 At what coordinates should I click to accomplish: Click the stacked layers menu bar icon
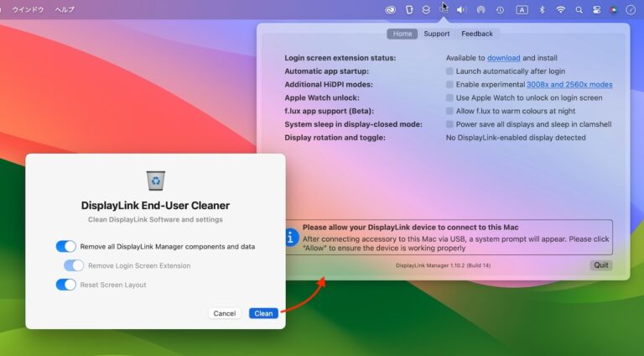click(x=426, y=10)
